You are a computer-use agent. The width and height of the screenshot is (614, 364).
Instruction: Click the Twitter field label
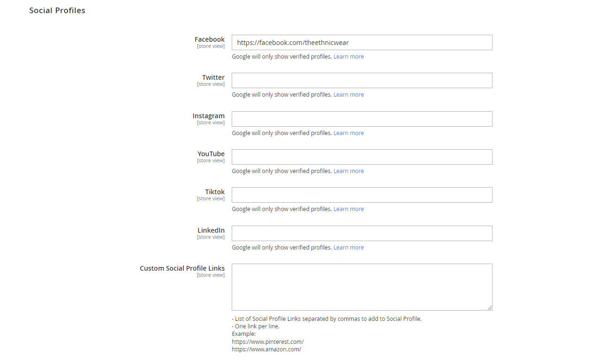coord(213,77)
